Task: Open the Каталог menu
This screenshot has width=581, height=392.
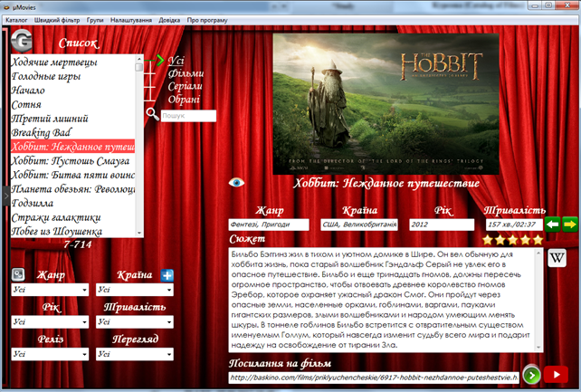Action: pos(16,20)
